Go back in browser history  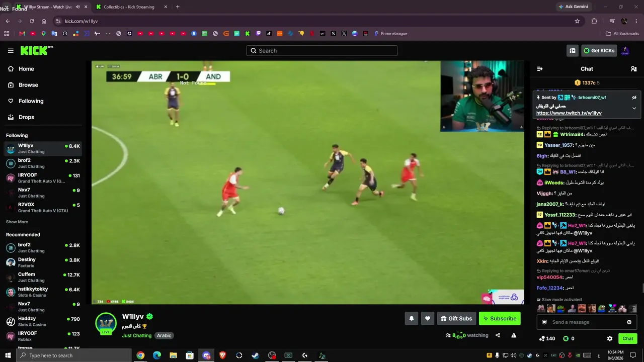pos(8,21)
